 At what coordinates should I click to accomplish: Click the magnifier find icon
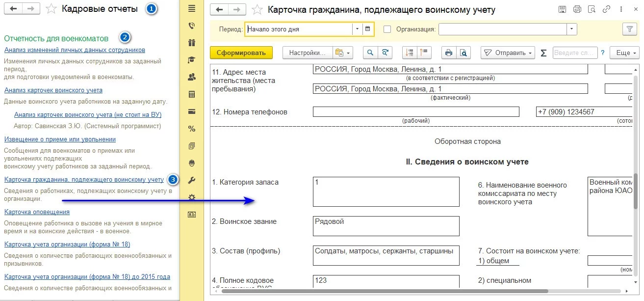[x=370, y=53]
